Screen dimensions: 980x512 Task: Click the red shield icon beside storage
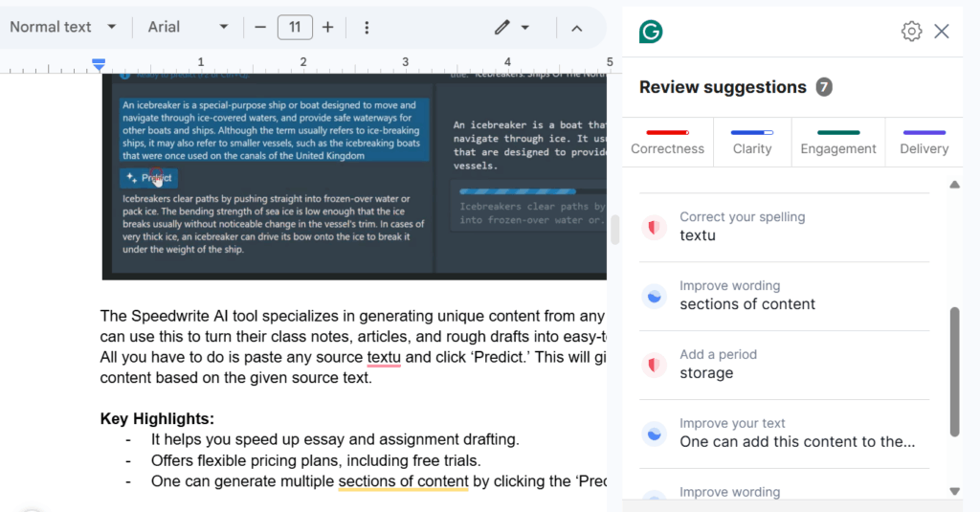[x=654, y=365]
